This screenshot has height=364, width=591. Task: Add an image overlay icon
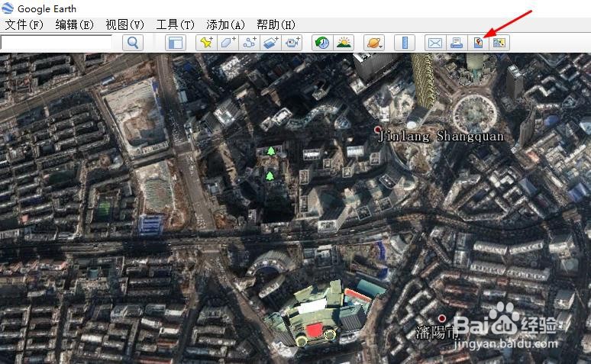270,43
